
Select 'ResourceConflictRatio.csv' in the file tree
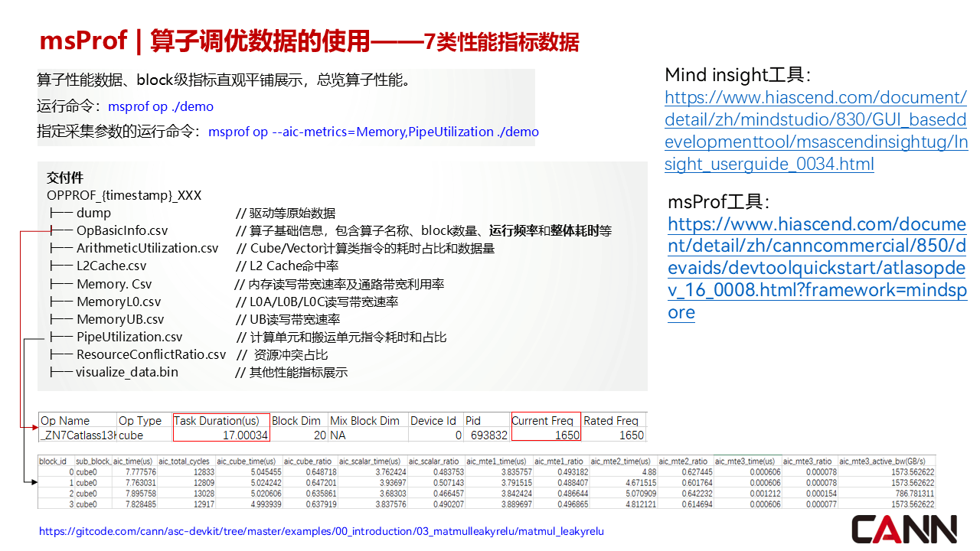coord(151,354)
